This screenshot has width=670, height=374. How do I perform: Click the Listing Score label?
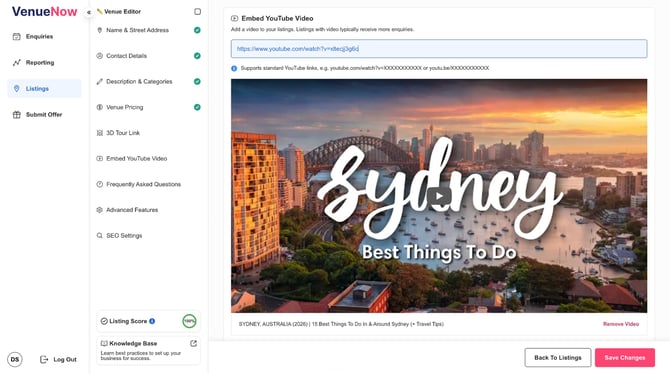pos(128,321)
